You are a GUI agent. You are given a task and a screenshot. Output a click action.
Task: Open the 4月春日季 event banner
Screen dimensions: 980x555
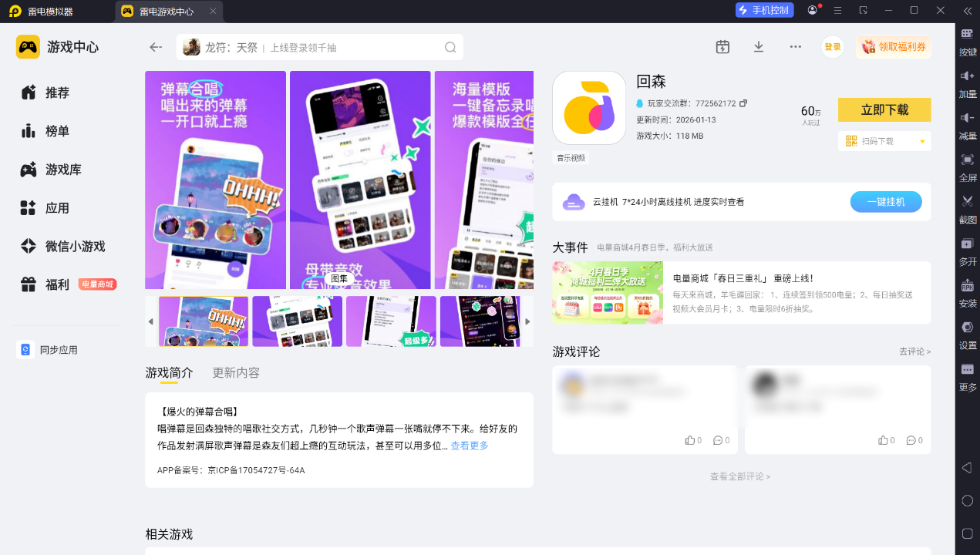tap(608, 293)
